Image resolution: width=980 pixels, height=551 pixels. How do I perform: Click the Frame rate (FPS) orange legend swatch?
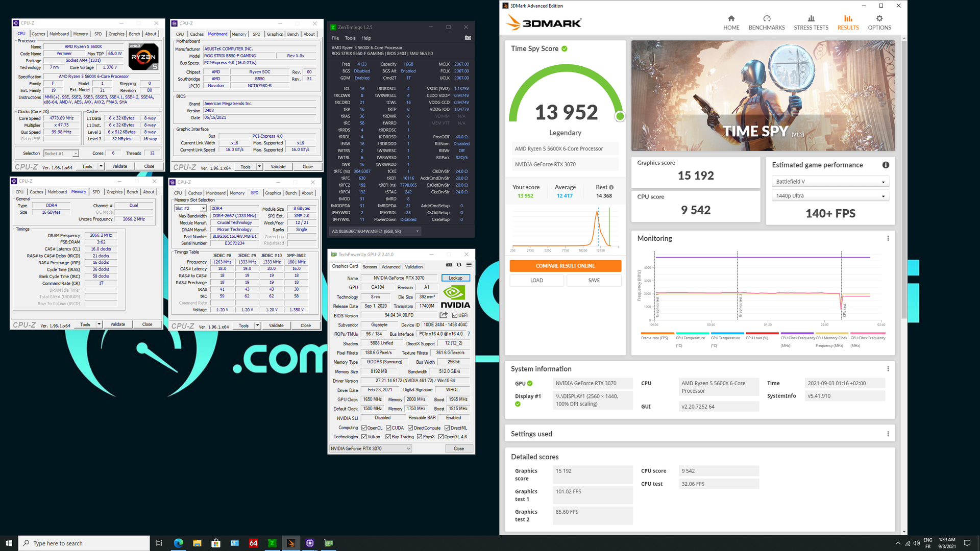[x=657, y=333]
